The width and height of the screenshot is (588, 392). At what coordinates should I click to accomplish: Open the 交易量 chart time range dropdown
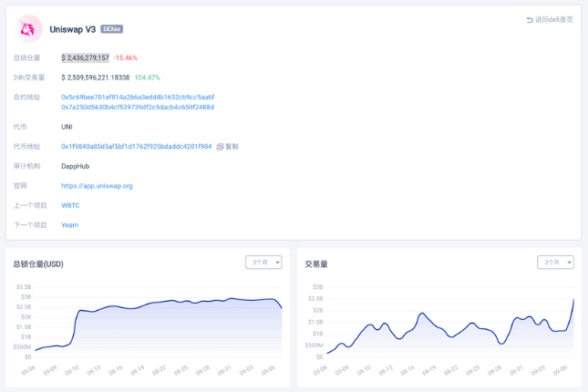click(x=555, y=263)
